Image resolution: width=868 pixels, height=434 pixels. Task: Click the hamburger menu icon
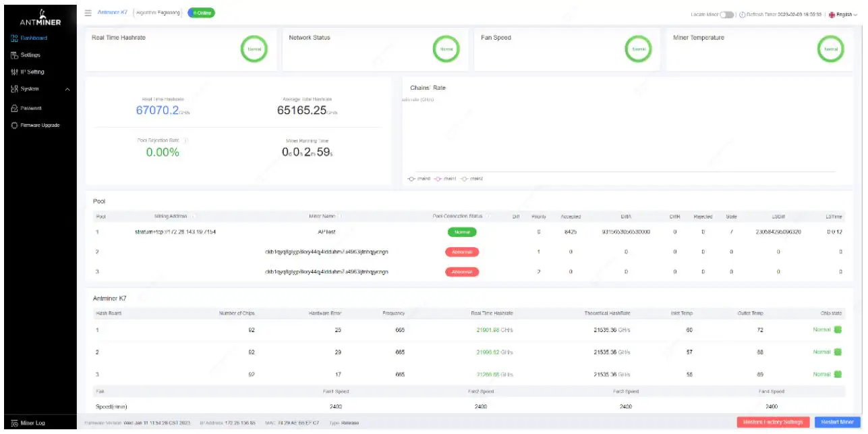tap(87, 12)
